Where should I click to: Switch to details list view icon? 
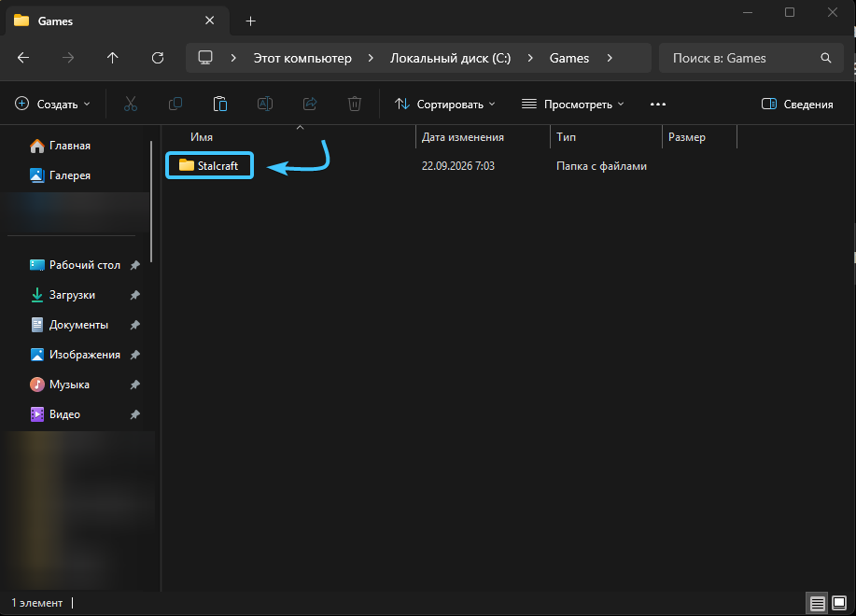pos(817,603)
